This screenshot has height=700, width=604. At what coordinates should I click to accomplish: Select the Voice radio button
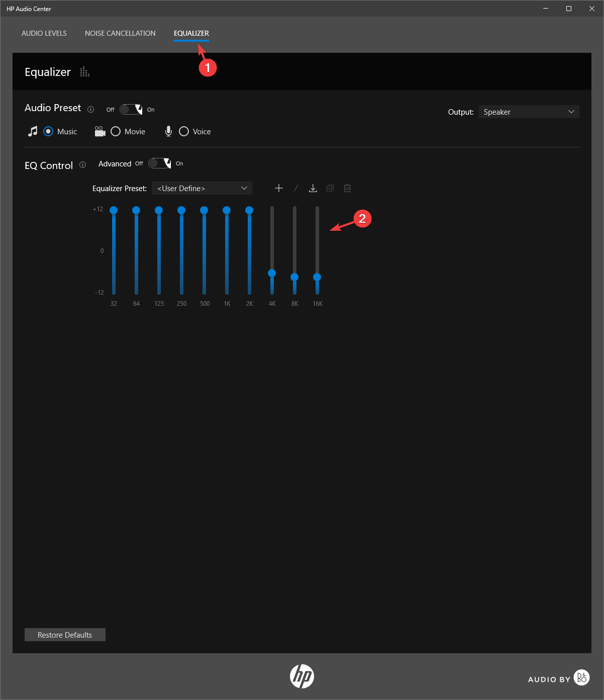click(184, 131)
